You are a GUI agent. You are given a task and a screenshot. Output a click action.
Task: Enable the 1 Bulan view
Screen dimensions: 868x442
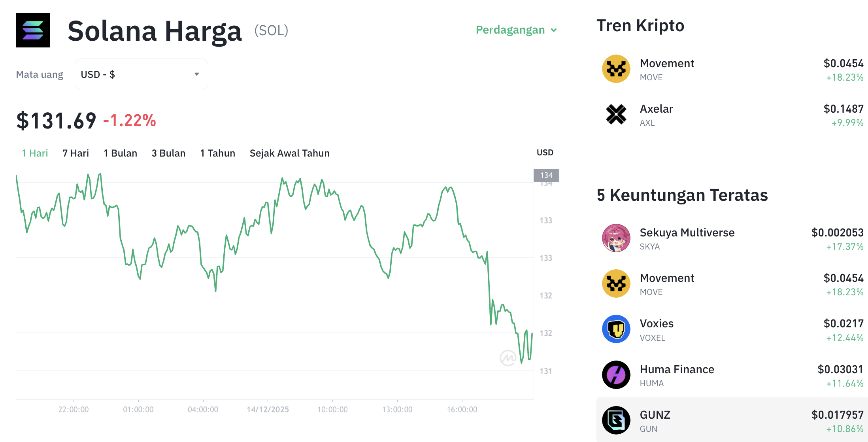point(120,153)
